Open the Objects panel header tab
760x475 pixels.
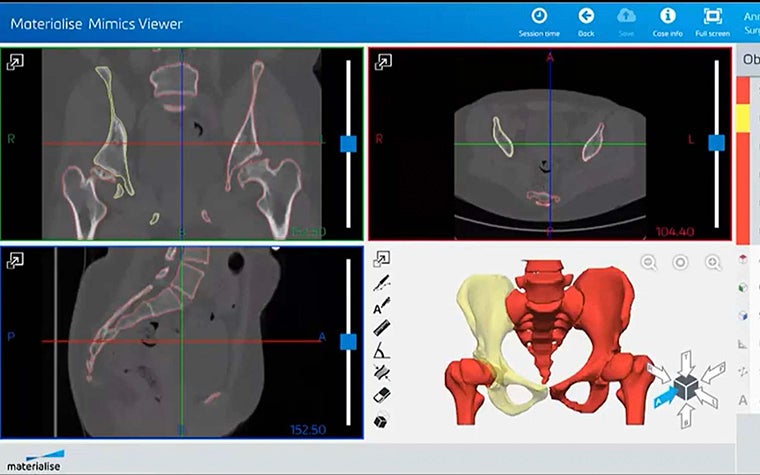coord(749,60)
